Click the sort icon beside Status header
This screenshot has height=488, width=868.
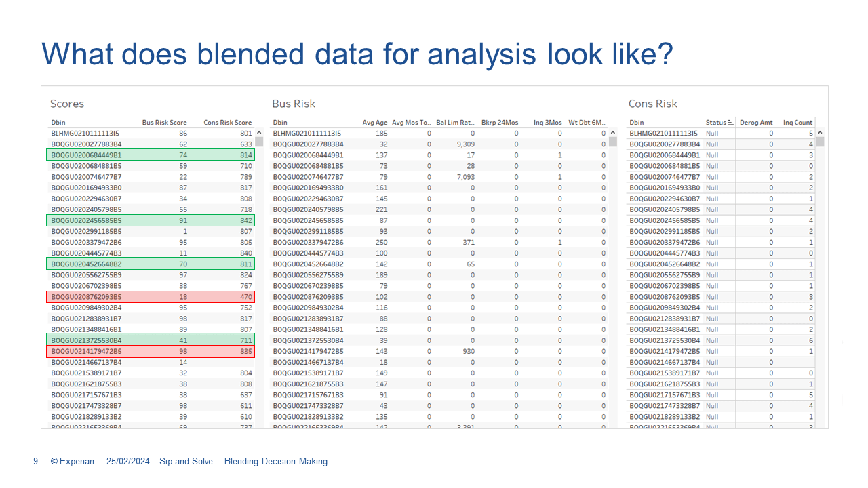tap(730, 123)
